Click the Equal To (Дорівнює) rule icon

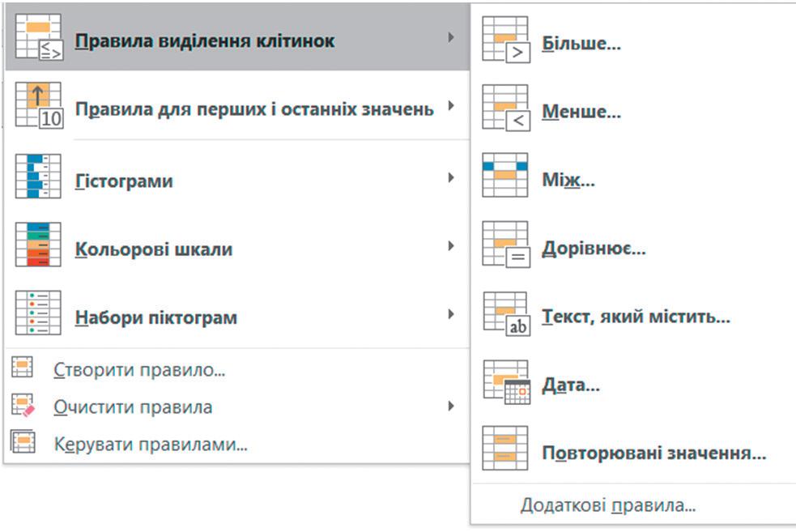click(x=505, y=245)
